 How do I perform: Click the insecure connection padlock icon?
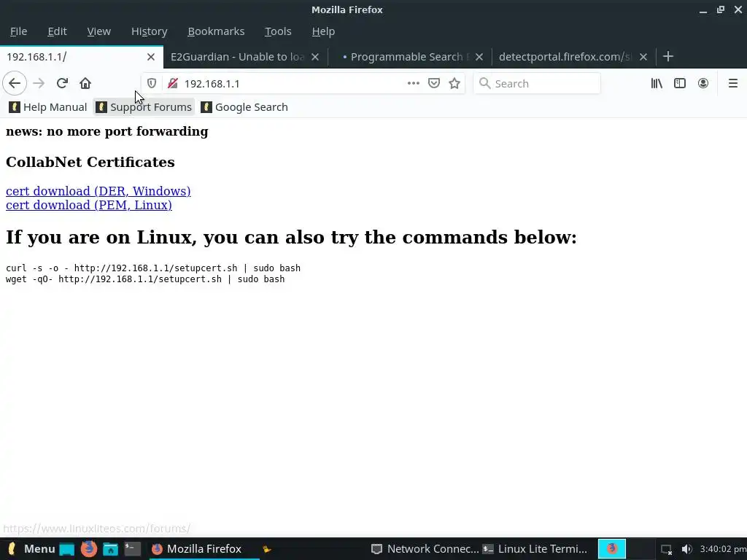pos(172,83)
